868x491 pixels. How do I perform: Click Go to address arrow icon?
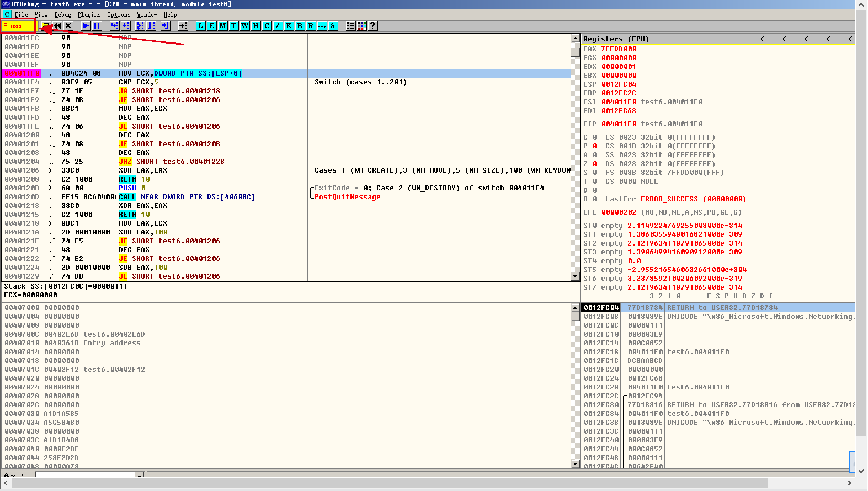(184, 26)
